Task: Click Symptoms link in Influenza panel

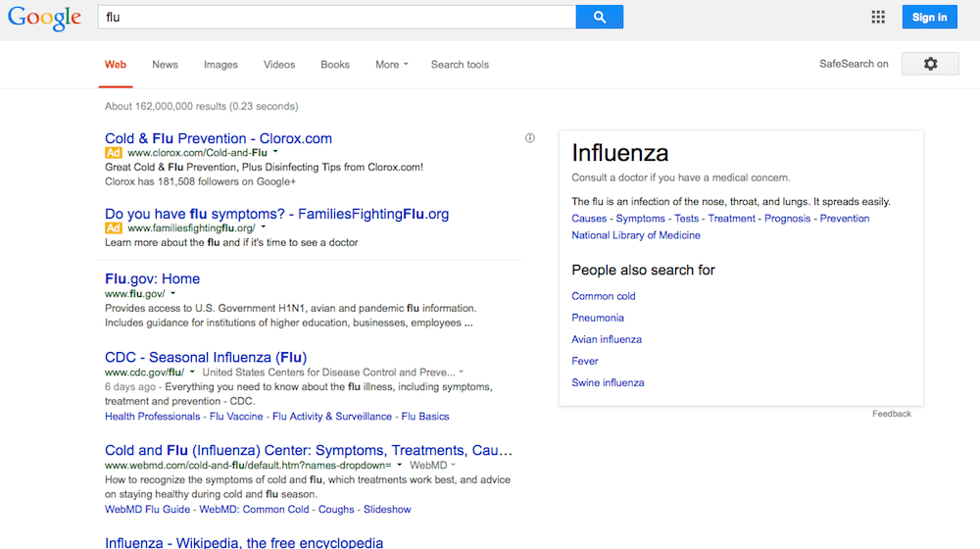Action: coord(641,219)
